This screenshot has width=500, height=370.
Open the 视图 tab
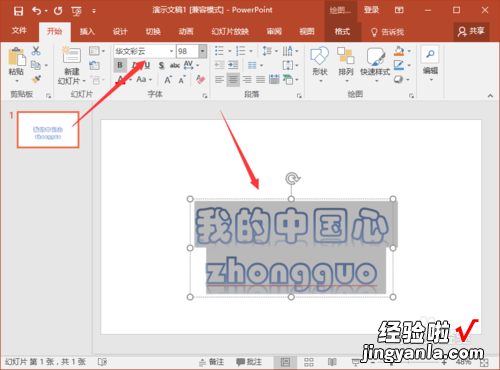coord(307,32)
